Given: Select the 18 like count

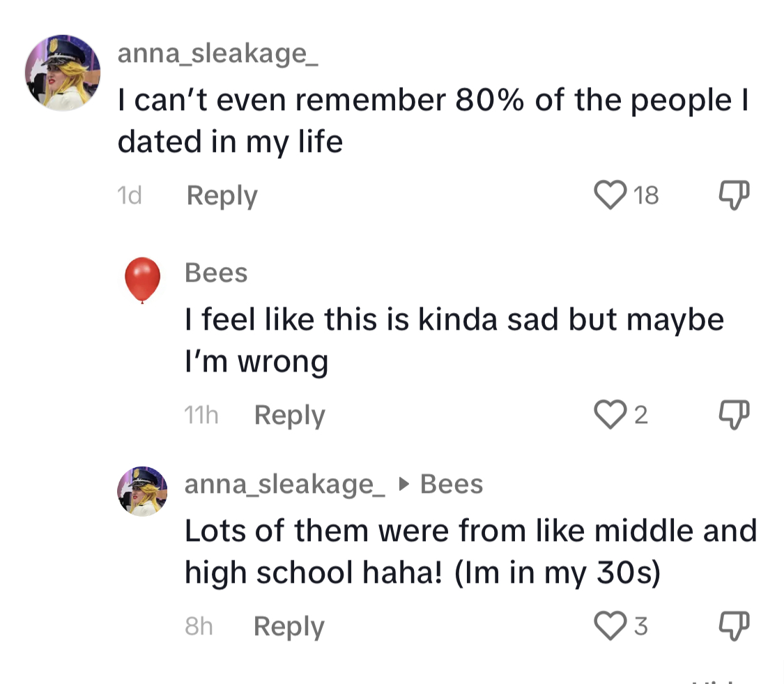Looking at the screenshot, I should 646,195.
